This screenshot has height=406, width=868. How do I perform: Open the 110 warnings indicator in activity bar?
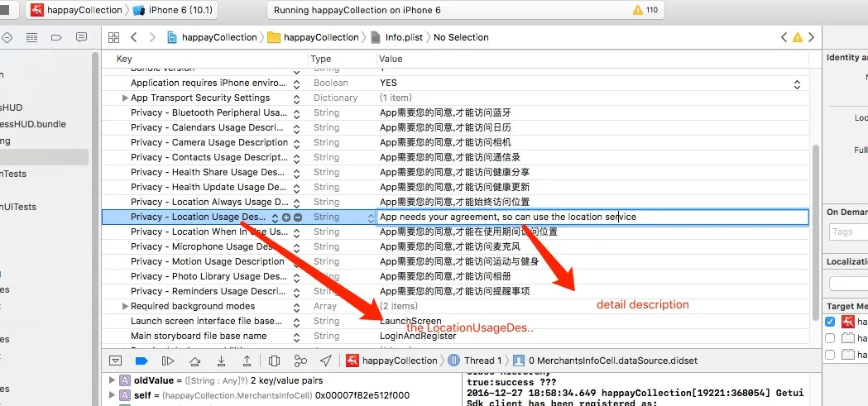pyautogui.click(x=645, y=10)
